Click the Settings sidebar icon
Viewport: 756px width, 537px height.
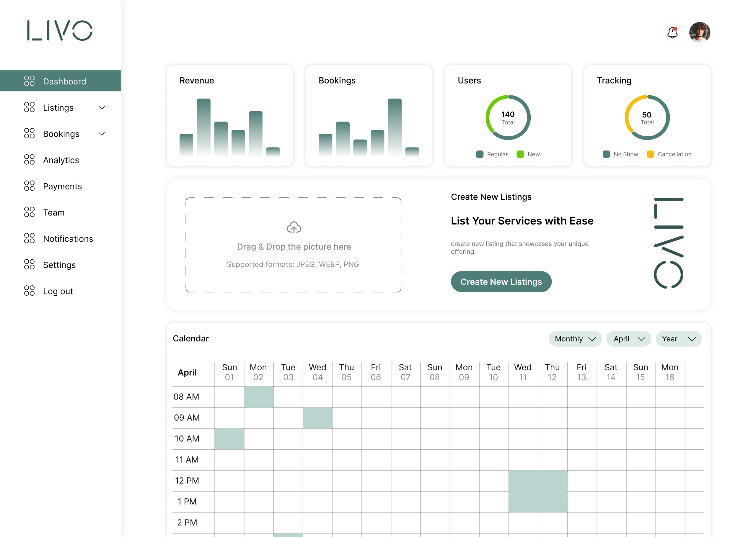[x=30, y=265]
